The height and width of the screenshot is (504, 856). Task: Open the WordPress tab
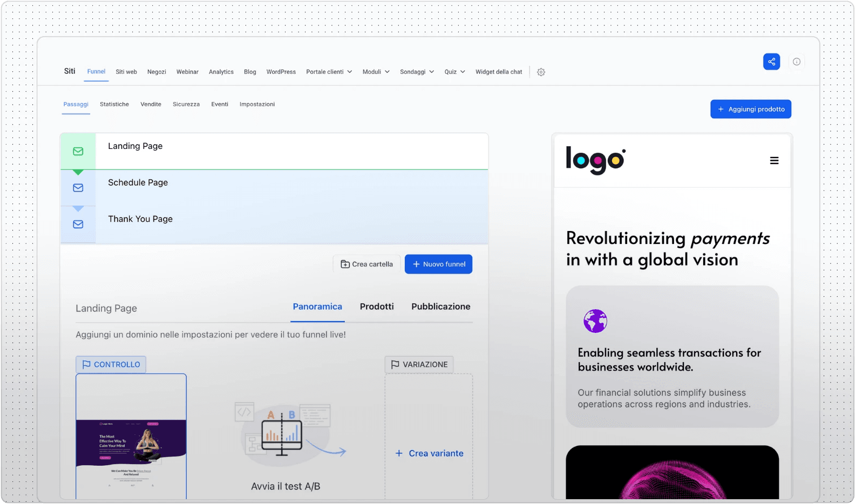pos(281,72)
